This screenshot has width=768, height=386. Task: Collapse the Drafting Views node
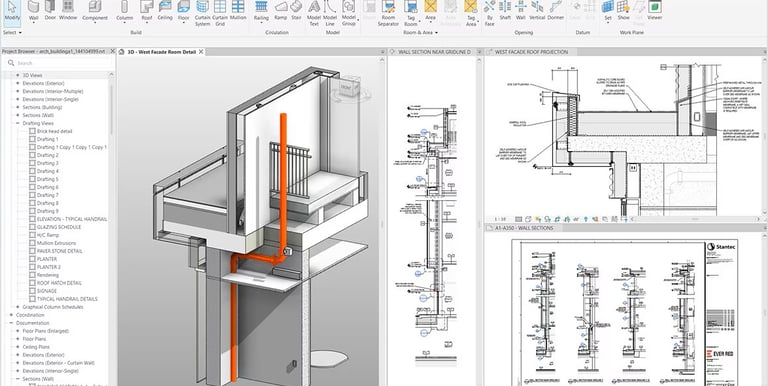tap(18, 123)
